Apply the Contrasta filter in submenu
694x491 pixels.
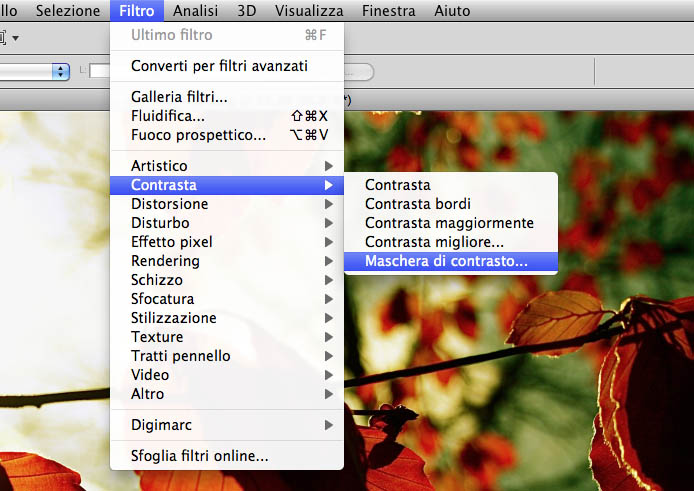pyautogui.click(x=451, y=185)
